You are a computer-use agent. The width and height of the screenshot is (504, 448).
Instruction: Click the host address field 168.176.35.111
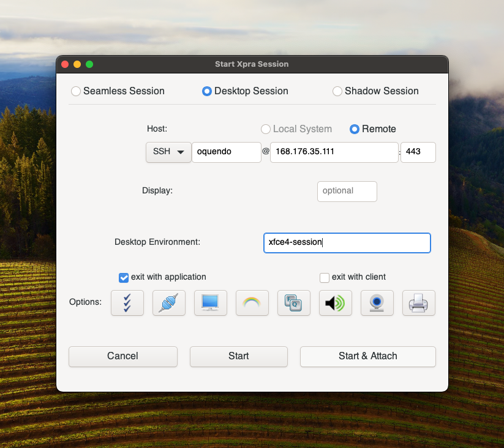pos(334,152)
